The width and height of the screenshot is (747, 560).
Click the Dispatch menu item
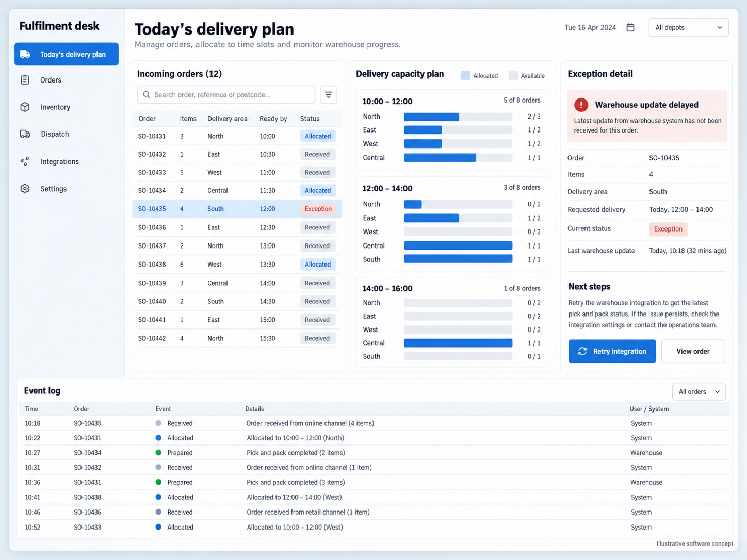(67, 134)
